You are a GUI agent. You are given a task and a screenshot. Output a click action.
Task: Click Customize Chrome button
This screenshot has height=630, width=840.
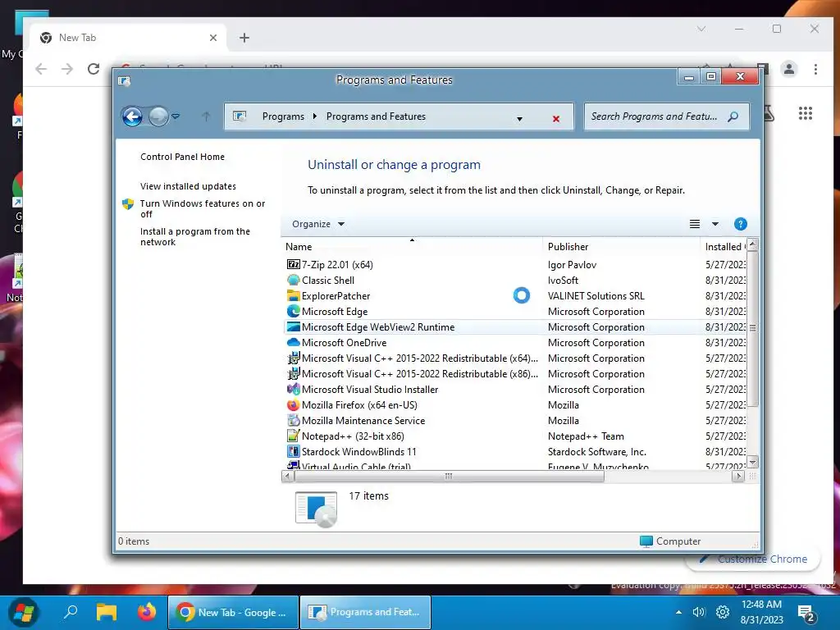pos(755,559)
